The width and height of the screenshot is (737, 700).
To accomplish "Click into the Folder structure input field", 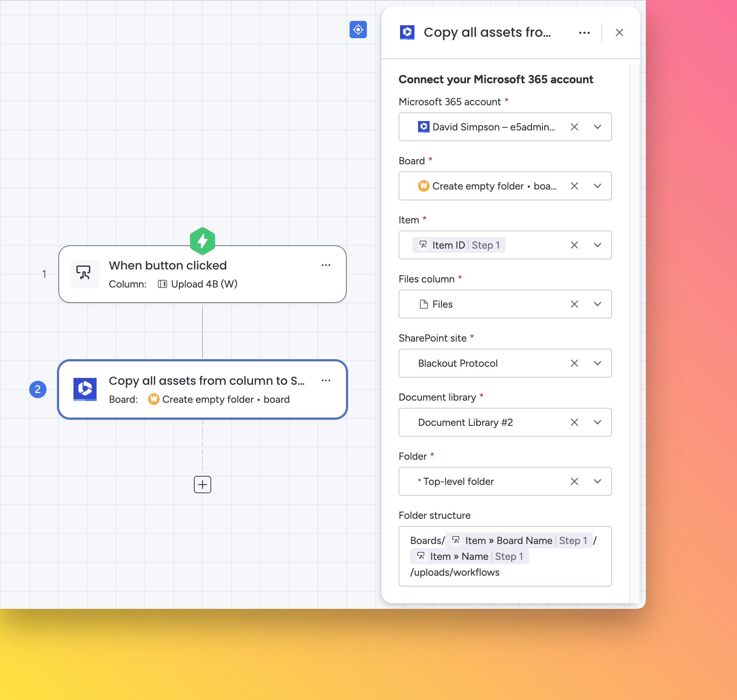I will [x=552, y=572].
